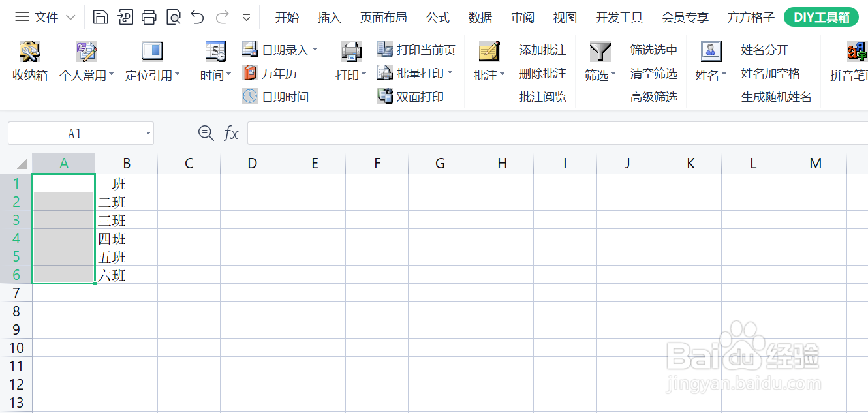Click the export file icon beside save
The width and height of the screenshot is (868, 413).
pos(125,18)
